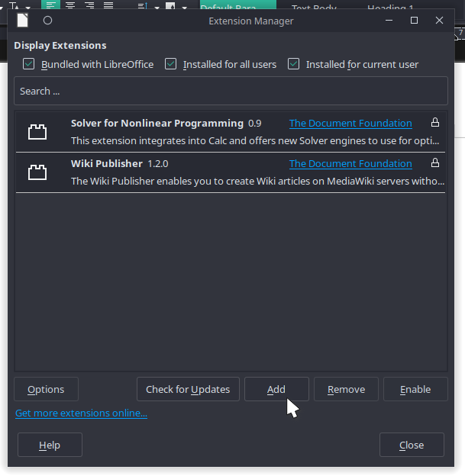Screen dimensions: 465x476
Task: Select Heading 1 style in Writer toolbar
Action: click(x=390, y=6)
